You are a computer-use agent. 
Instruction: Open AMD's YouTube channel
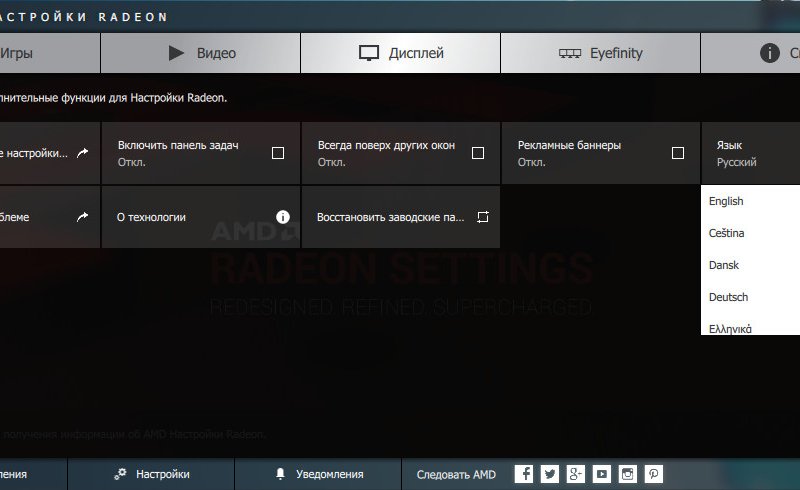[602, 474]
